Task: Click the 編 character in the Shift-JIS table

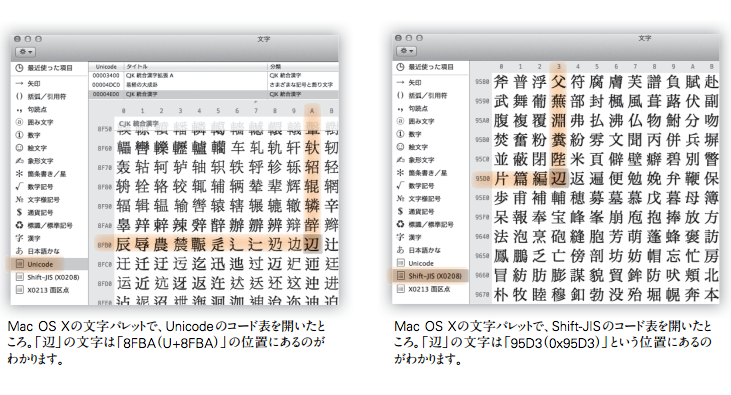Action: click(539, 178)
